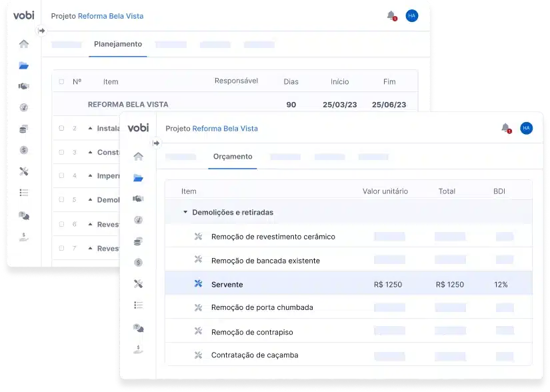Click the tools icon in the front sidebar
The image size is (550, 392).
(x=138, y=284)
